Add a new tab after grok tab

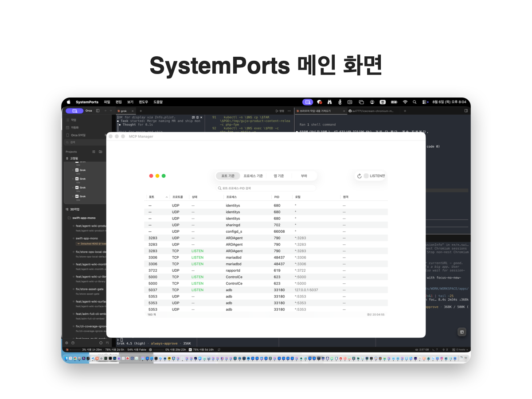(141, 111)
